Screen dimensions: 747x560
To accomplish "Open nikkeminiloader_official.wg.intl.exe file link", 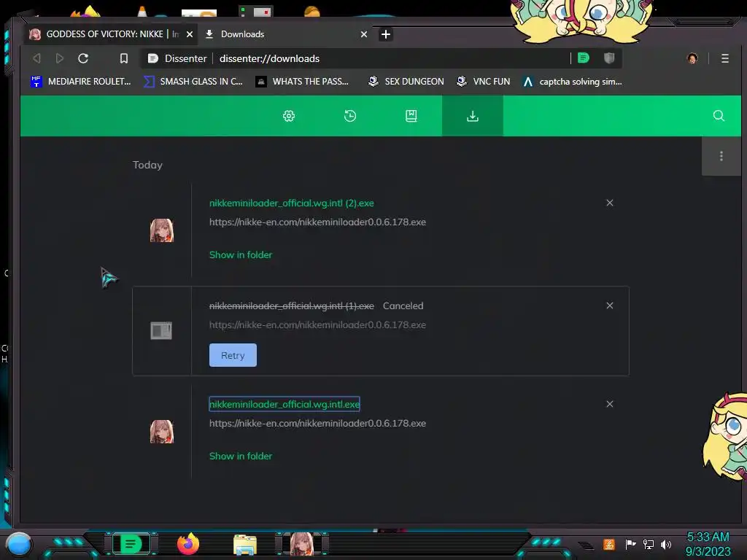I will coord(285,404).
